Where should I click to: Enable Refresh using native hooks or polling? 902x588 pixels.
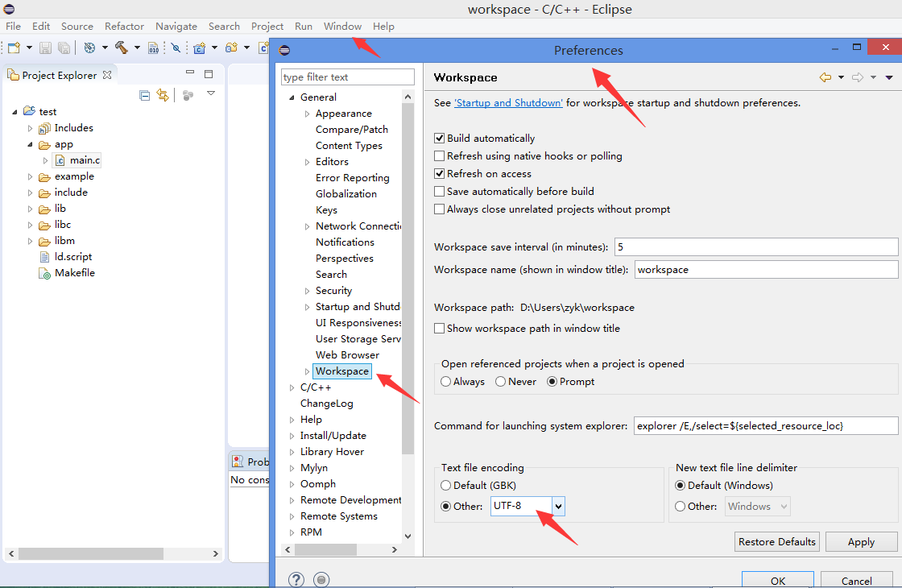pos(440,156)
